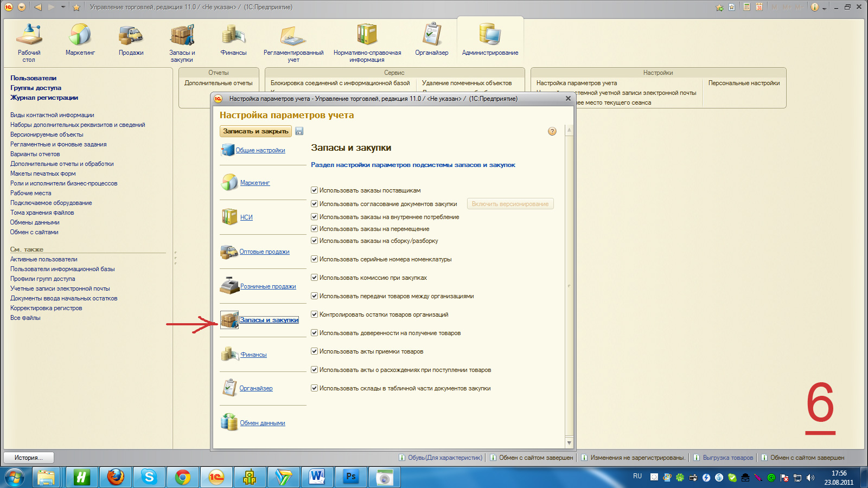Toggle Использовать серийные номера номенклатуры checkbox

click(314, 259)
